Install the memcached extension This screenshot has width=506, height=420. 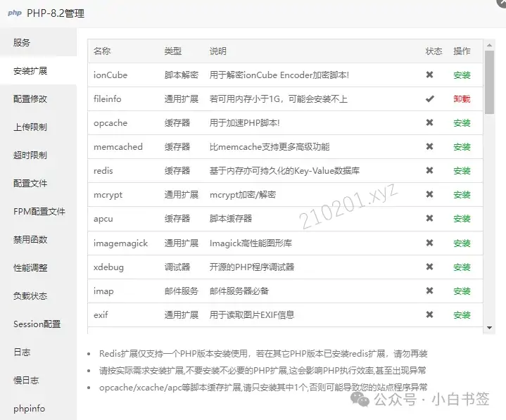[x=462, y=147]
